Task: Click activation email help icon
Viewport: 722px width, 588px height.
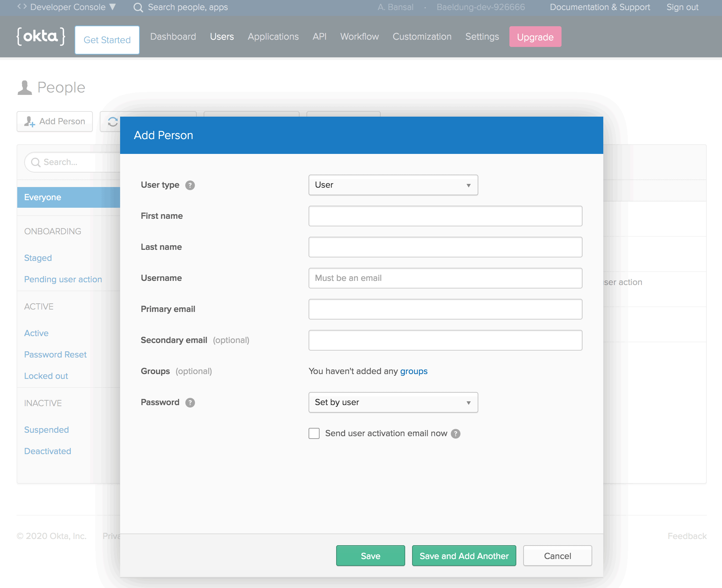Action: [x=456, y=434]
